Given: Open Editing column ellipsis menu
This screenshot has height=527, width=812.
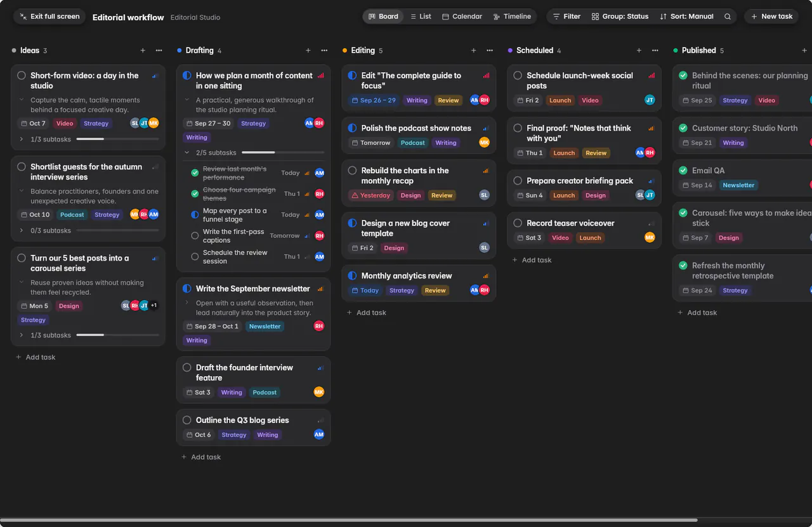Looking at the screenshot, I should point(490,51).
